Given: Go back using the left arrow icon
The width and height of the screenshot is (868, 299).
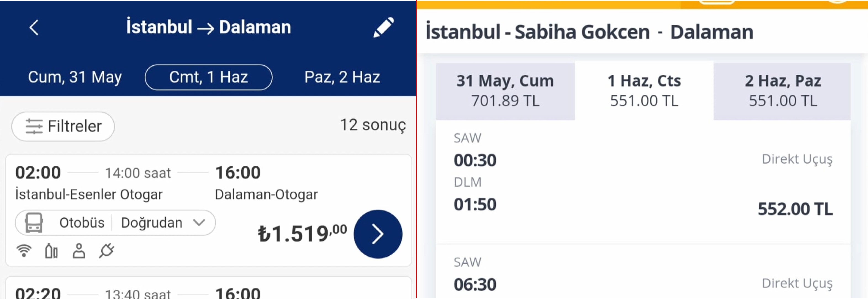Looking at the screenshot, I should (x=34, y=27).
